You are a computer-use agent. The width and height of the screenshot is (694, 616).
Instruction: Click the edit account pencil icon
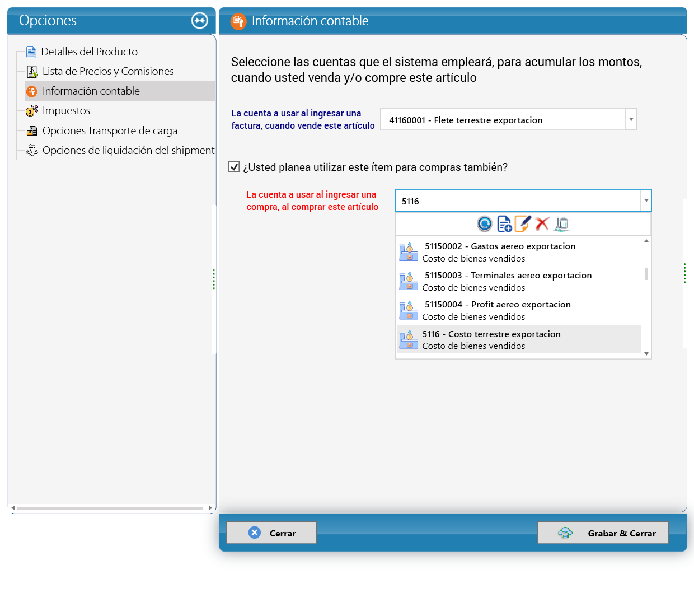coord(523,224)
